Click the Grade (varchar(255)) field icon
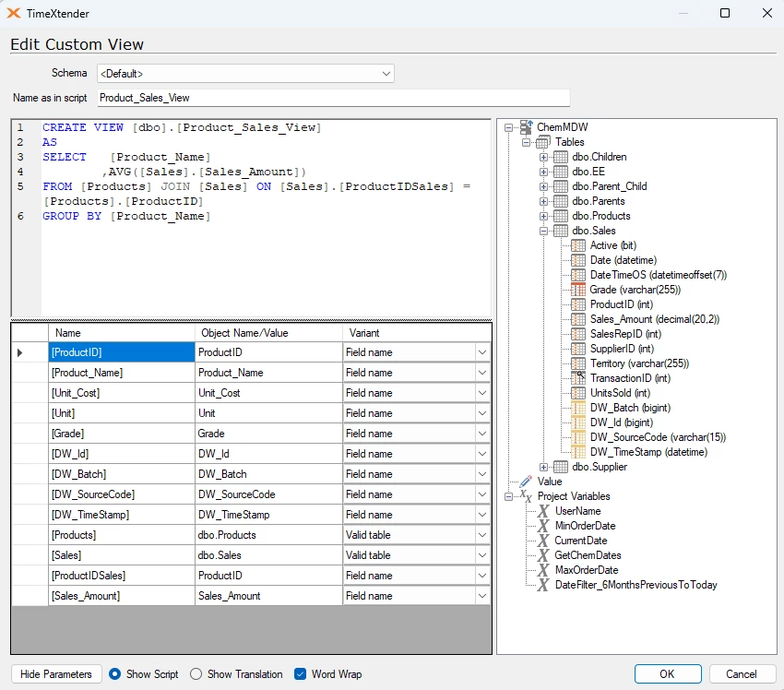784x690 pixels. tap(578, 290)
